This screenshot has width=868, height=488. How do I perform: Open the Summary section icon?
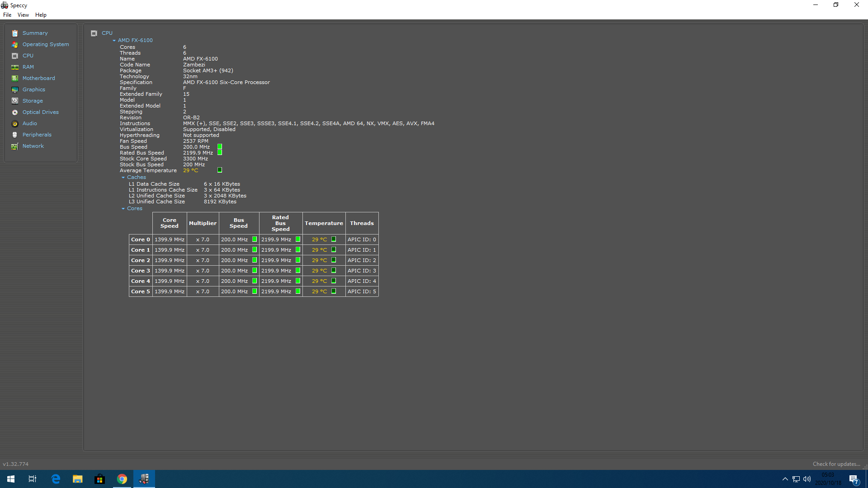pyautogui.click(x=15, y=33)
